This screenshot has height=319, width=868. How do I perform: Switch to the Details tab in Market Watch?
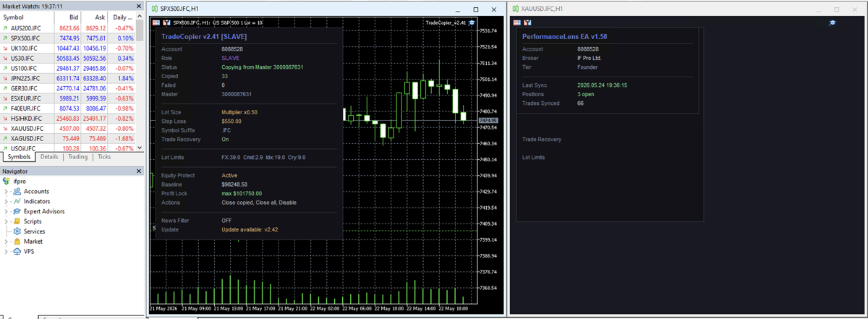pyautogui.click(x=49, y=157)
